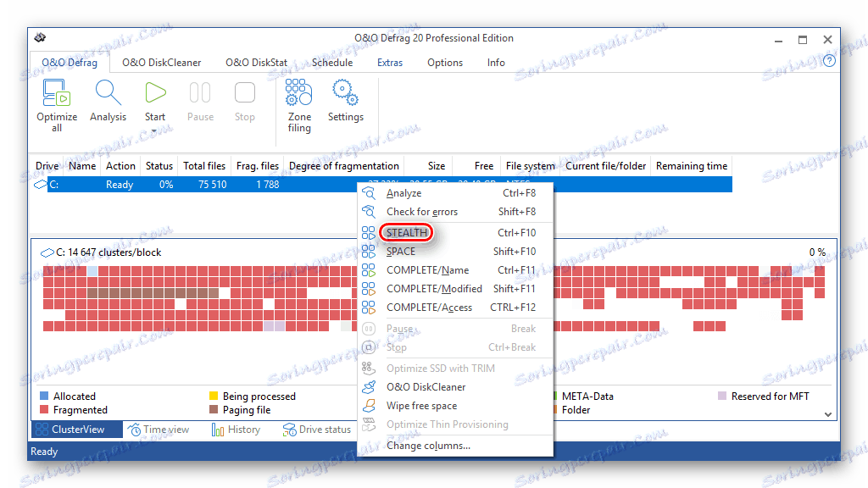Sort by Total files column header
The height and width of the screenshot is (488, 868).
click(x=204, y=166)
